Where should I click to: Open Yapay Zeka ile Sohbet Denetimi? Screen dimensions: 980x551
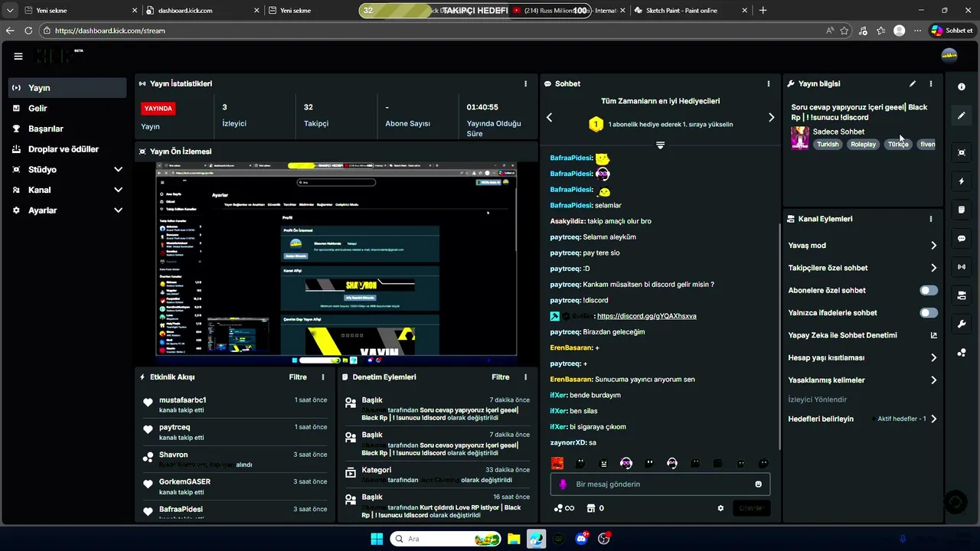(x=863, y=335)
